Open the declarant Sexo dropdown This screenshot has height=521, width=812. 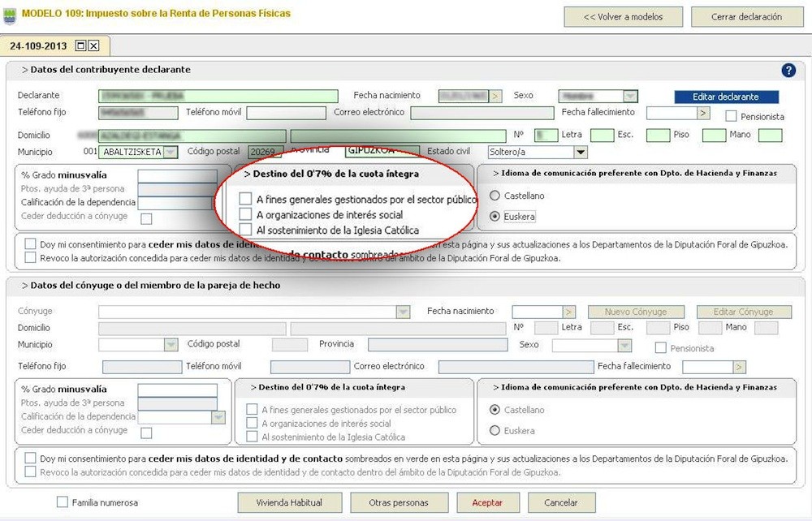(630, 97)
